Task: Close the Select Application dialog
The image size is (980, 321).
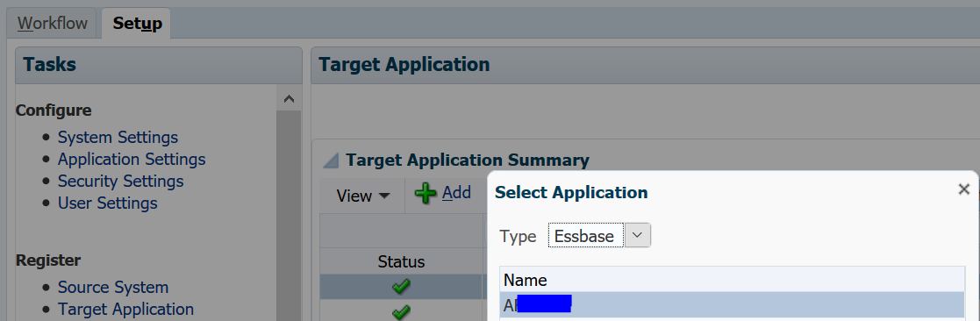Action: (x=963, y=189)
